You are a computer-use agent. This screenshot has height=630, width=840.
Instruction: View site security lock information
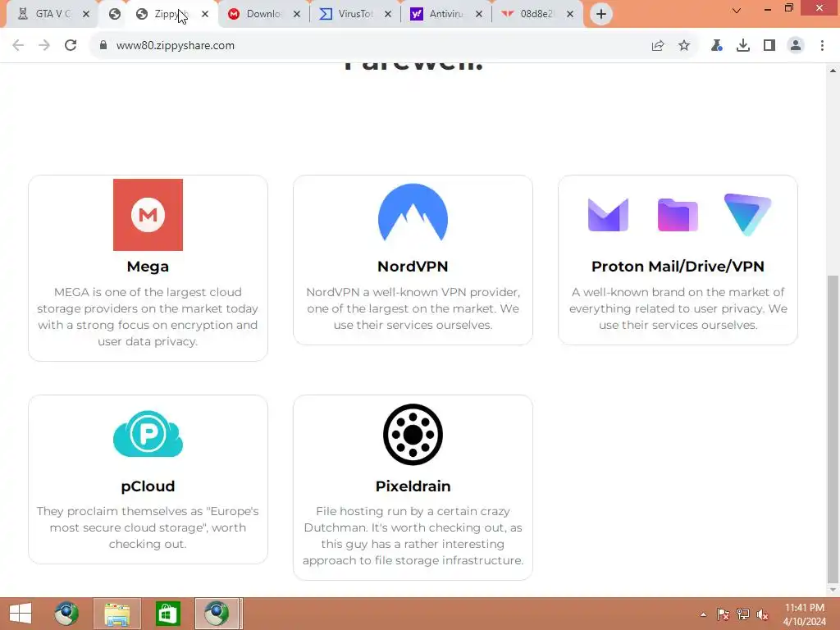(103, 46)
